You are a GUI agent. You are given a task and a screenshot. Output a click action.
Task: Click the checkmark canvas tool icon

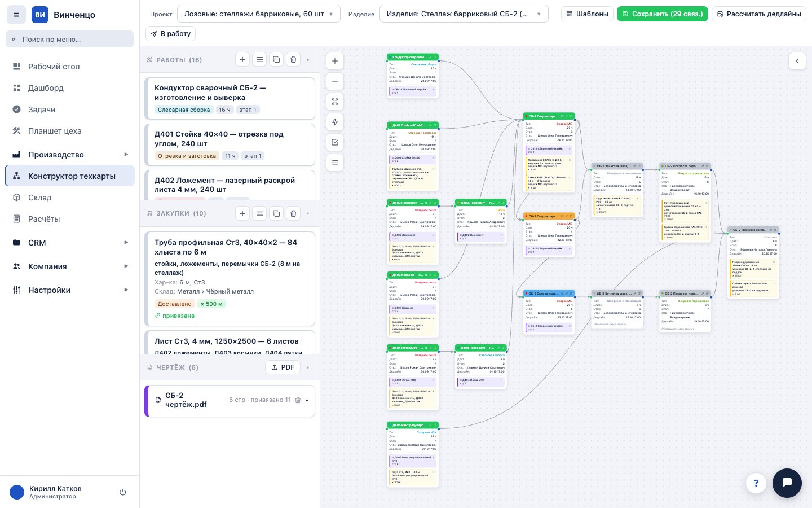335,142
